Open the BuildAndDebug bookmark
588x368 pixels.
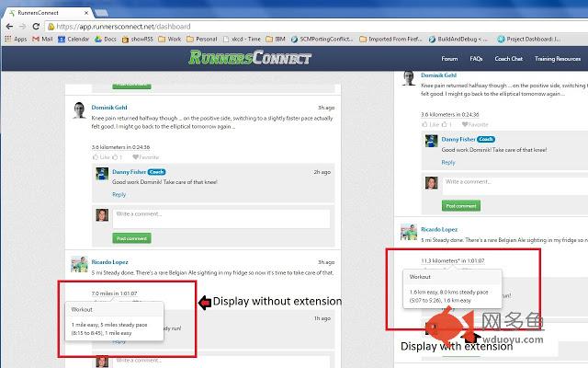pos(458,39)
